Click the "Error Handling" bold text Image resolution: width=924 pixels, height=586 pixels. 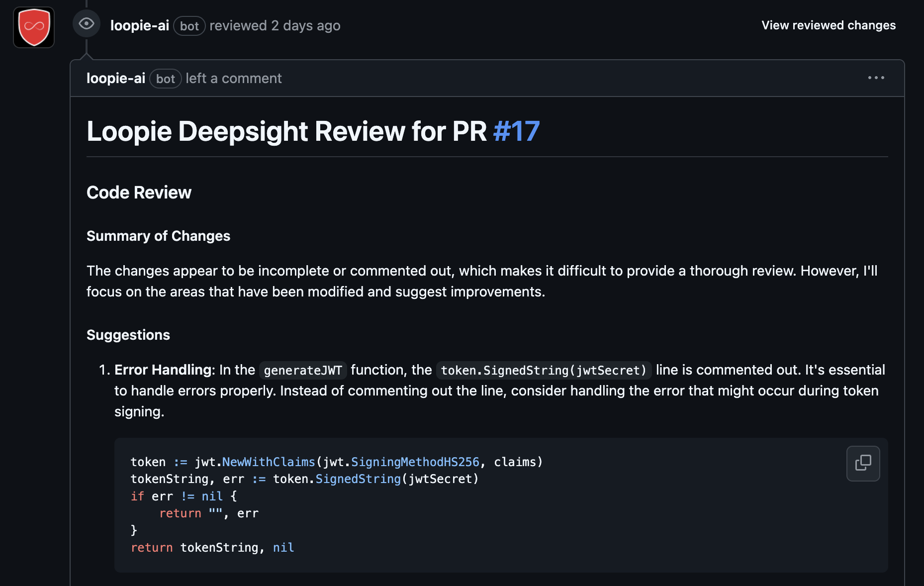(x=163, y=370)
